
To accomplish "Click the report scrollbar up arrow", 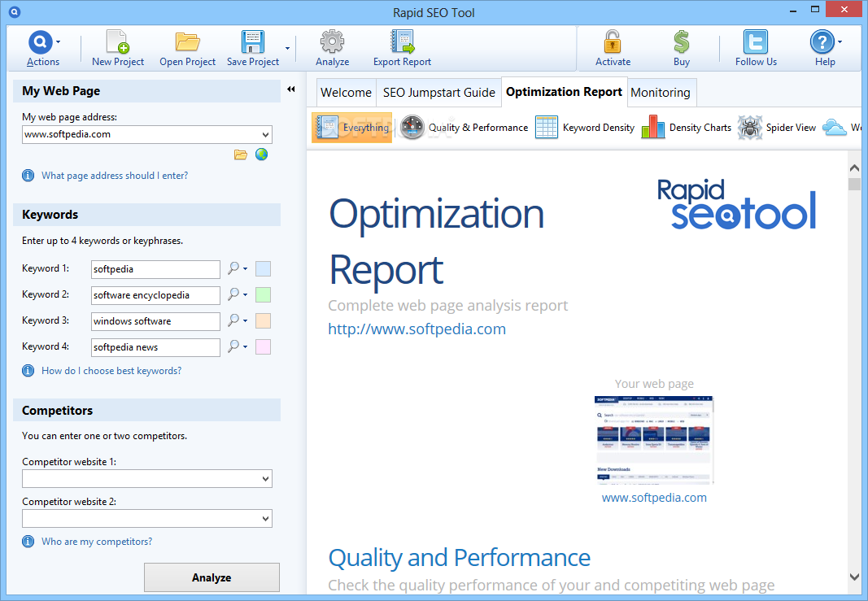I will [x=854, y=168].
